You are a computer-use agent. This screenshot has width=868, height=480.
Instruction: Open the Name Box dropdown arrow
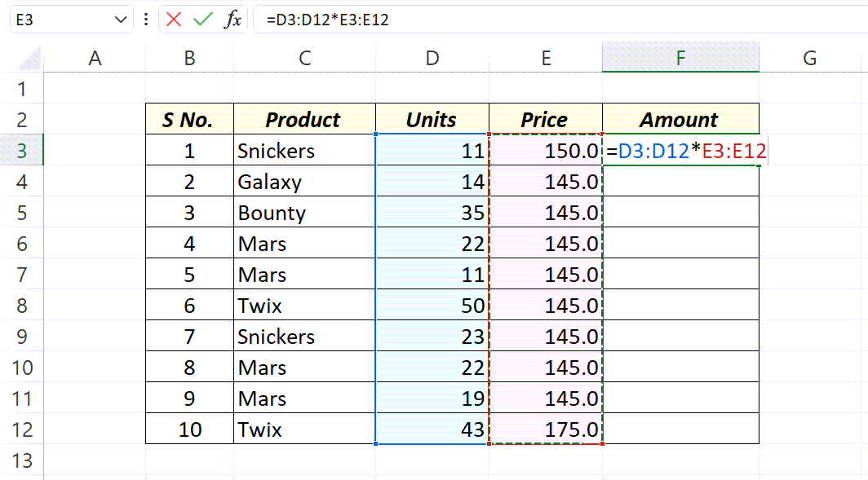[120, 19]
